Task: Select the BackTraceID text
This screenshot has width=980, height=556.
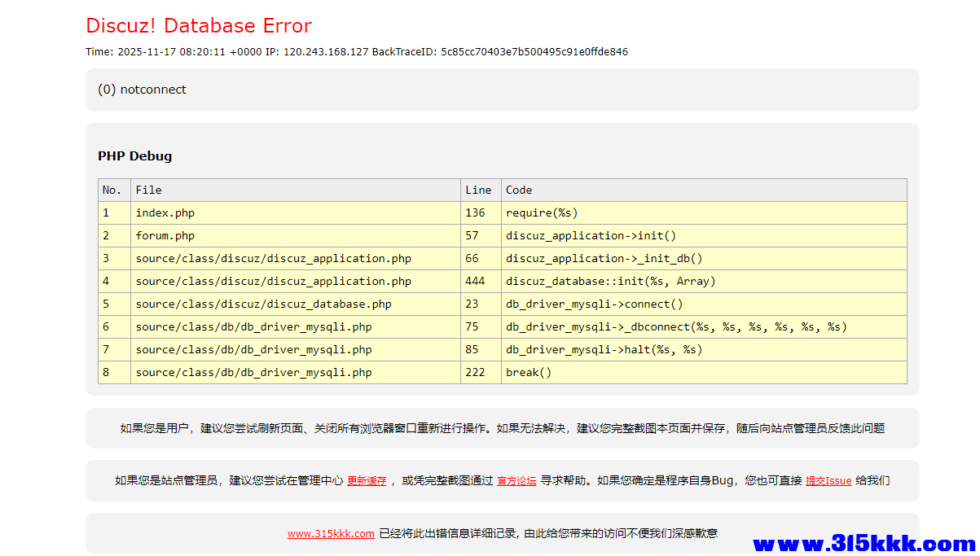Action: pos(500,51)
